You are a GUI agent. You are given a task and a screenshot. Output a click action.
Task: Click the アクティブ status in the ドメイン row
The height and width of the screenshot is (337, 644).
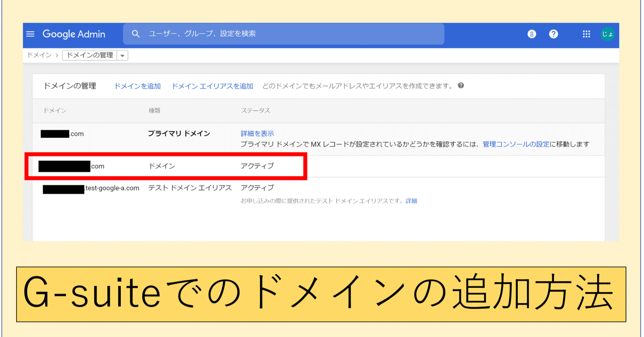(x=257, y=165)
